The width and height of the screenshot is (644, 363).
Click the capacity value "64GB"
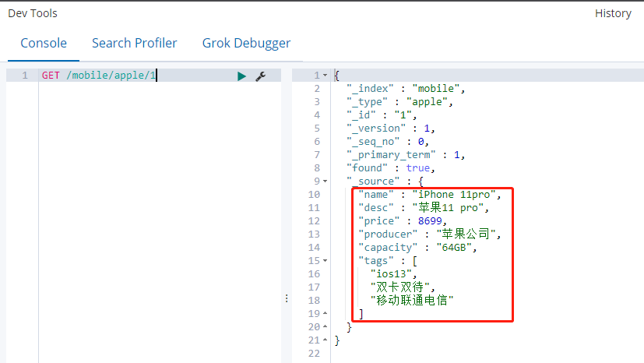pyautogui.click(x=454, y=247)
